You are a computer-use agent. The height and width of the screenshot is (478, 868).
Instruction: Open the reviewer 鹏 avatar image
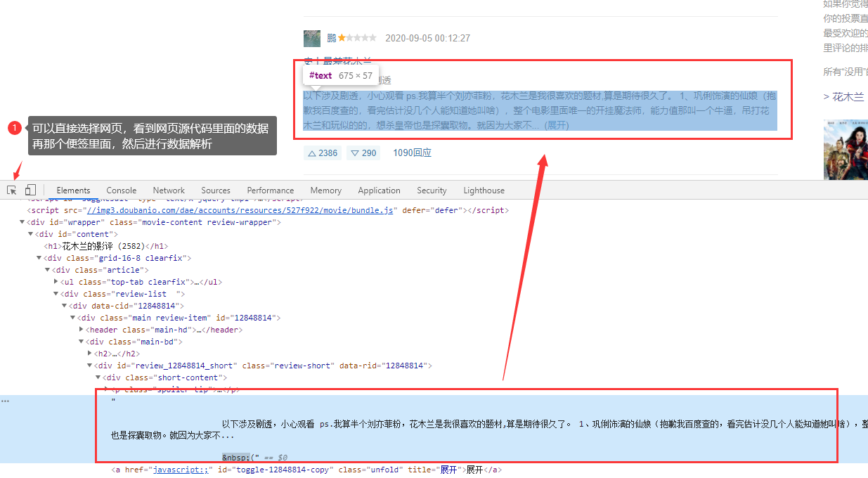tap(312, 38)
